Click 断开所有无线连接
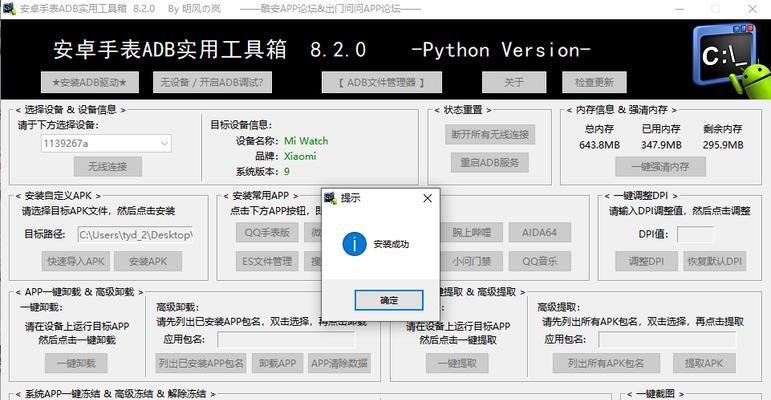Image resolution: width=771 pixels, height=400 pixels. tap(490, 134)
